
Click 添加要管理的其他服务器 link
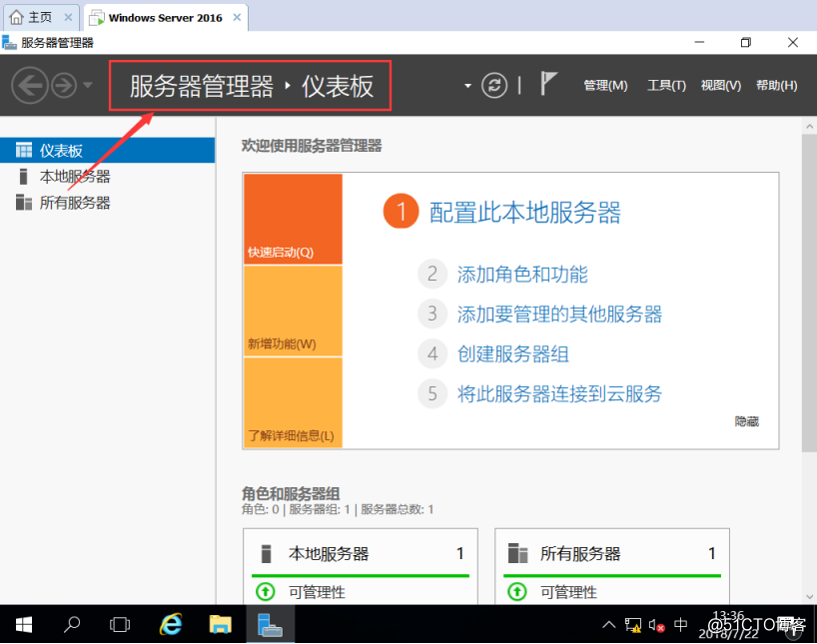point(559,315)
